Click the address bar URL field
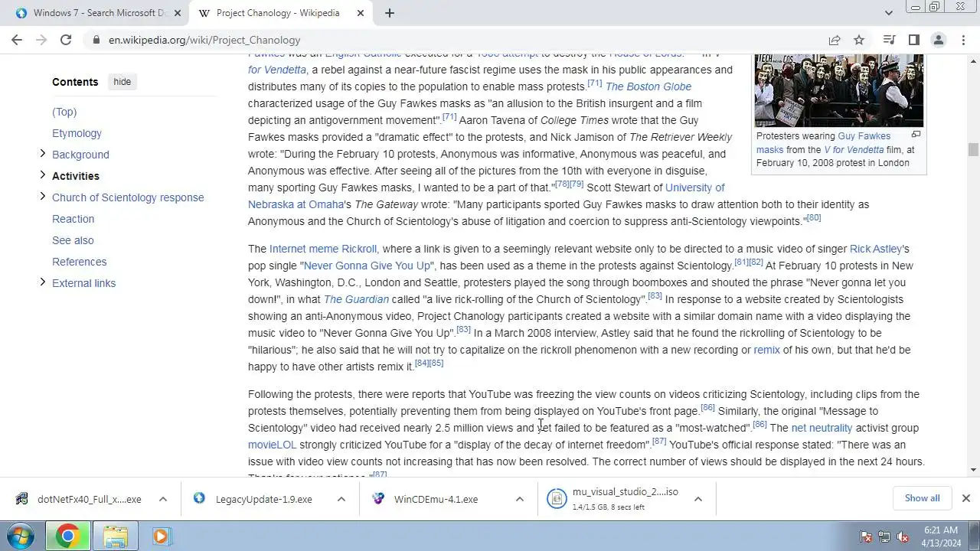The height and width of the screenshot is (551, 980). (459, 40)
